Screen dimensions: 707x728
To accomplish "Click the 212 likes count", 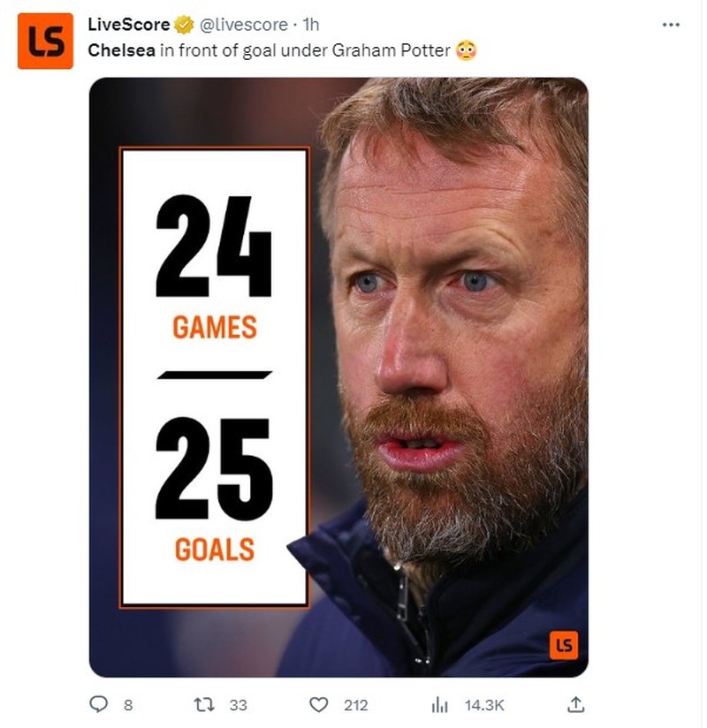I will [x=355, y=705].
